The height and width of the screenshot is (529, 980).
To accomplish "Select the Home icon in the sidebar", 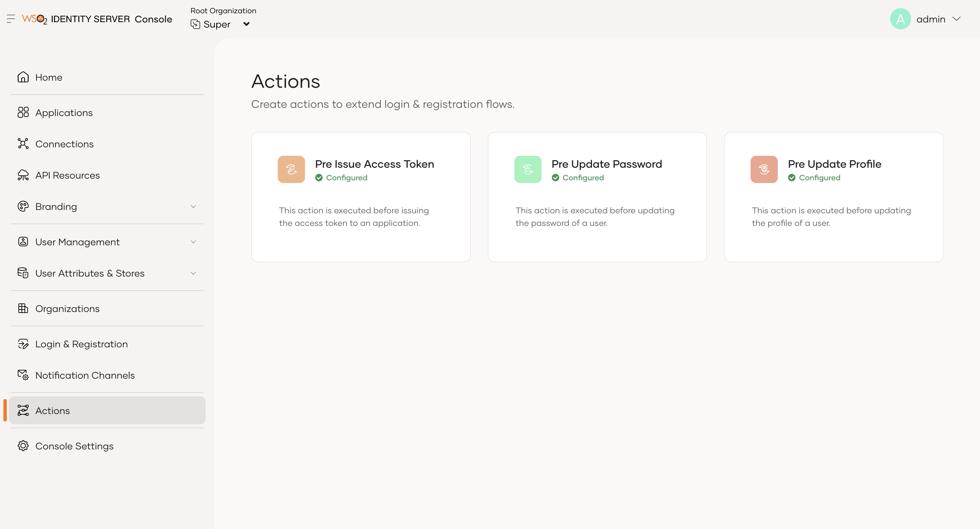I will tap(23, 77).
